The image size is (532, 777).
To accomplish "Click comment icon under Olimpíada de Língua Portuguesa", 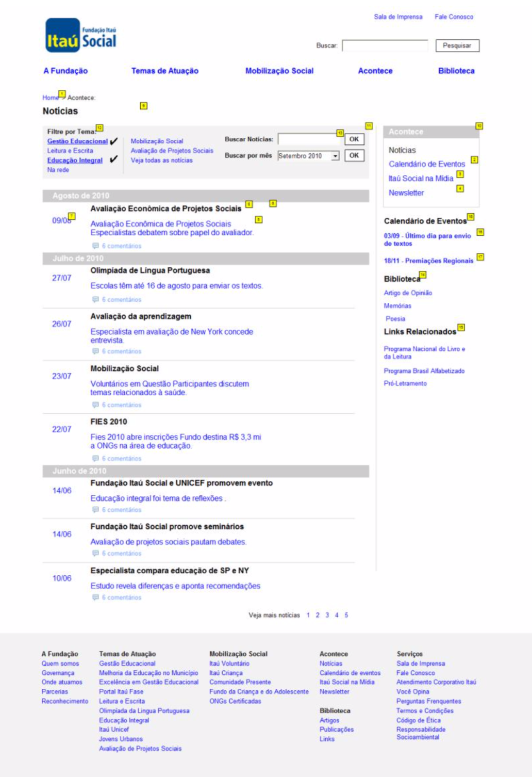I will [x=95, y=299].
